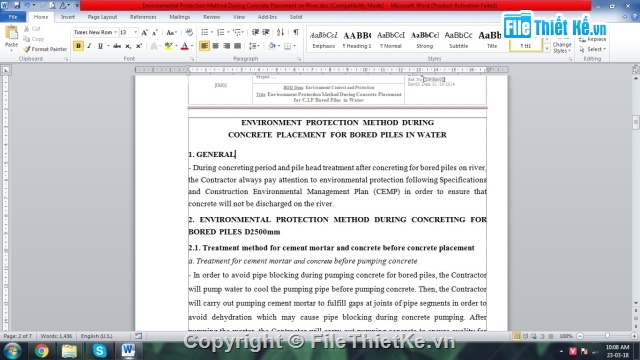Switch to the References tab

coord(143,17)
